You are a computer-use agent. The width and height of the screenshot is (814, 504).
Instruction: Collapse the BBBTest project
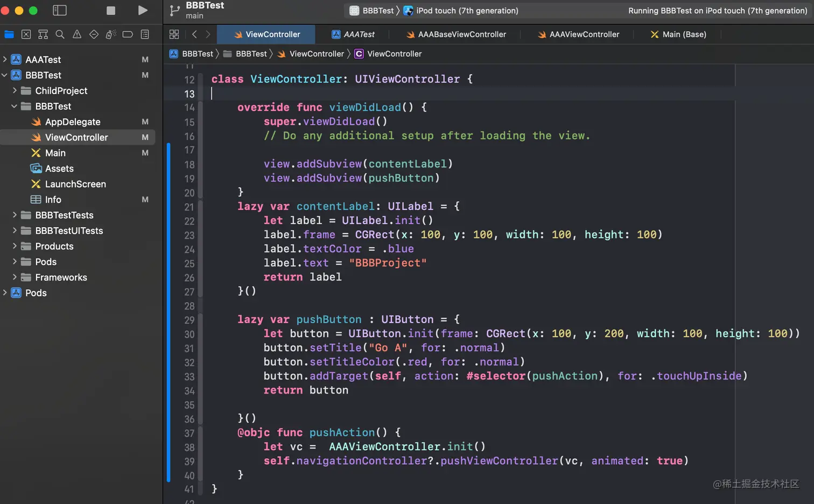pos(5,75)
